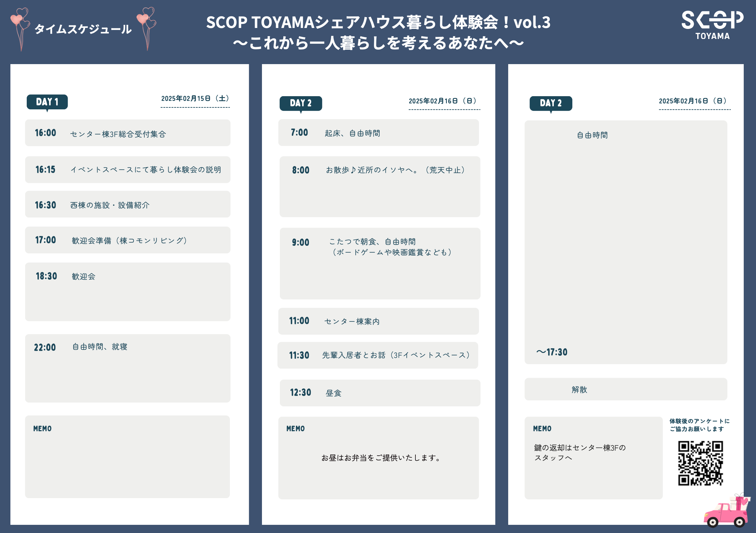Click the 2025年02月15日（土） date label

pyautogui.click(x=195, y=99)
